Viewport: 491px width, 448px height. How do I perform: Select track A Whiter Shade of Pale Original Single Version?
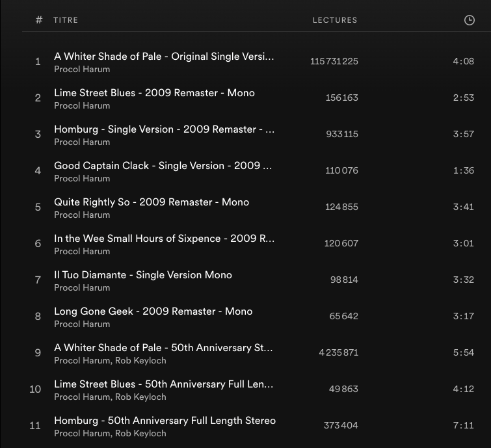pyautogui.click(x=164, y=57)
